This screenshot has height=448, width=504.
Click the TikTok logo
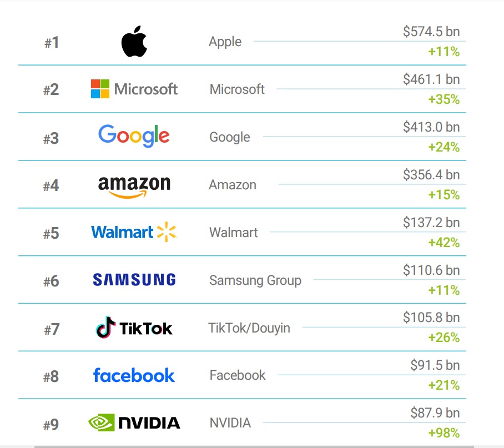coord(134,328)
